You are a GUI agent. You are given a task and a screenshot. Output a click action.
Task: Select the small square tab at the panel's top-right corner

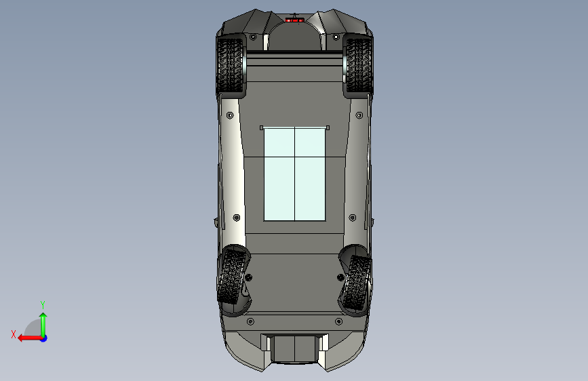[328, 128]
